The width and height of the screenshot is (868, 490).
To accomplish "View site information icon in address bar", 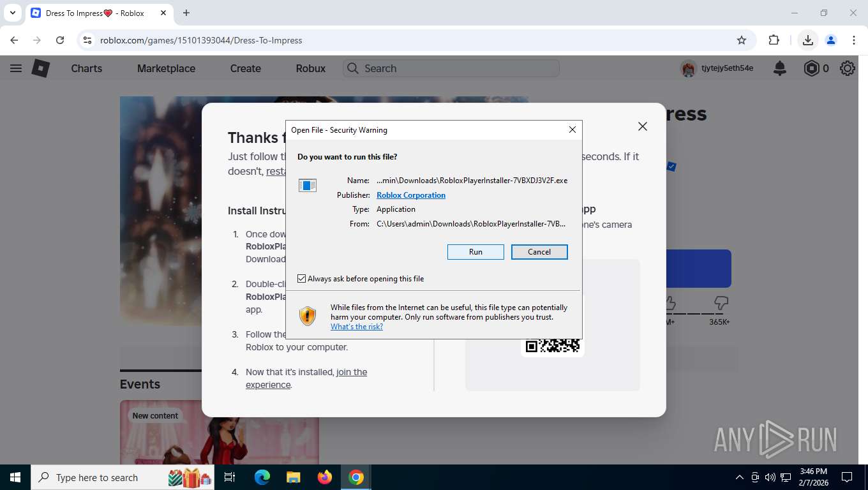I will [x=88, y=40].
